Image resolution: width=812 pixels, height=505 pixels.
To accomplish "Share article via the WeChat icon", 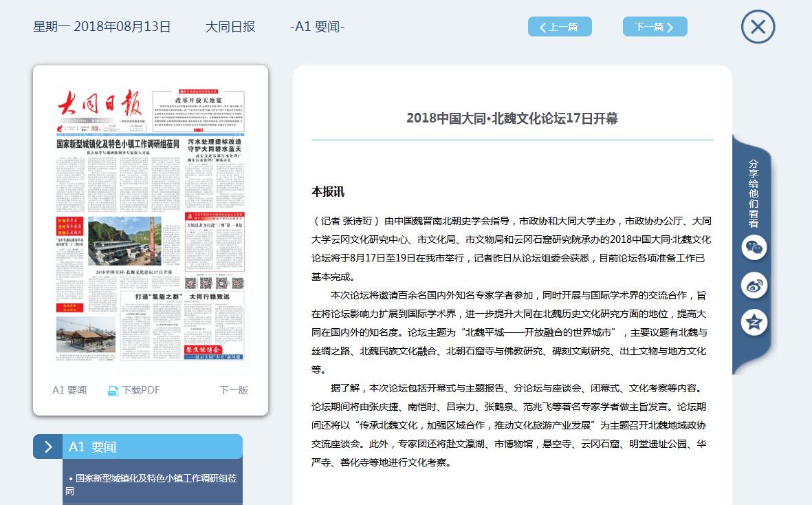I will (754, 248).
